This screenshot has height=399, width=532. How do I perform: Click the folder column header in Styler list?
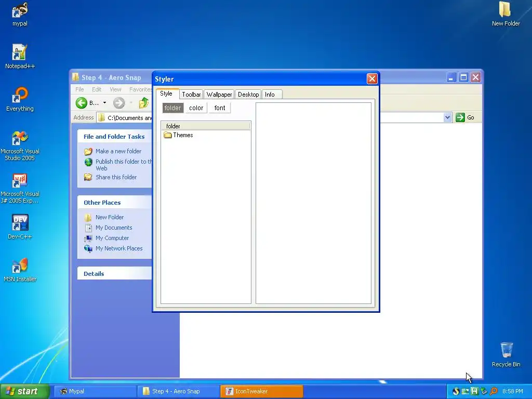point(206,126)
